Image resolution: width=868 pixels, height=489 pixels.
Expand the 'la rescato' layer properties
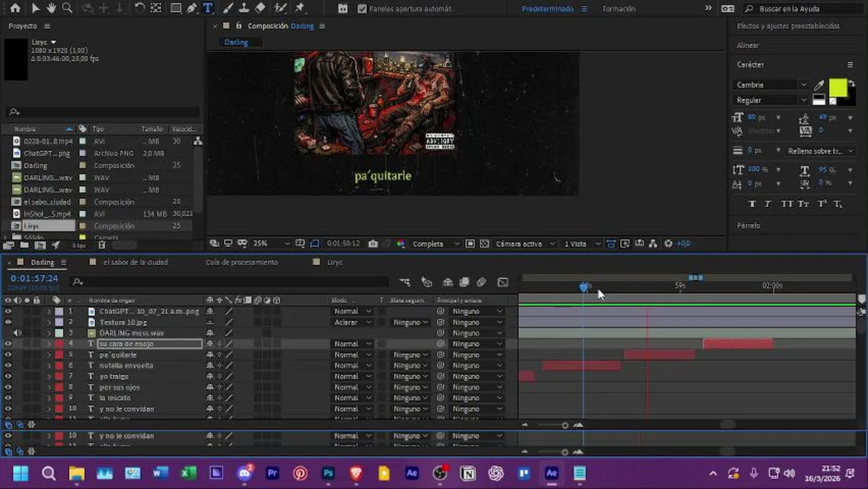[48, 398]
